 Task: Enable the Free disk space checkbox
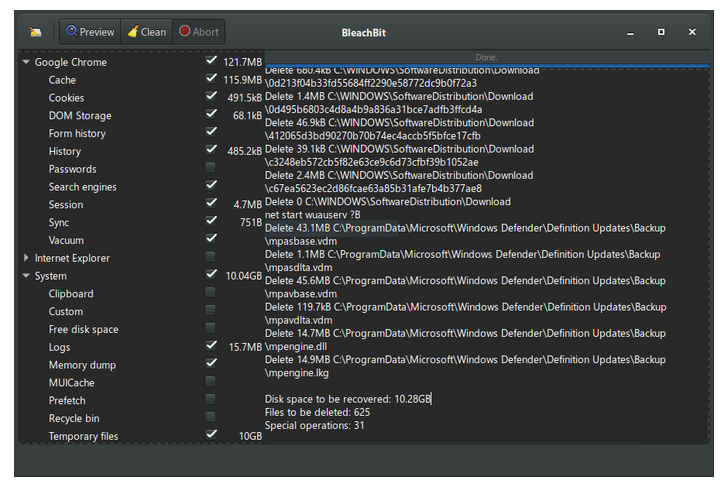pos(210,327)
